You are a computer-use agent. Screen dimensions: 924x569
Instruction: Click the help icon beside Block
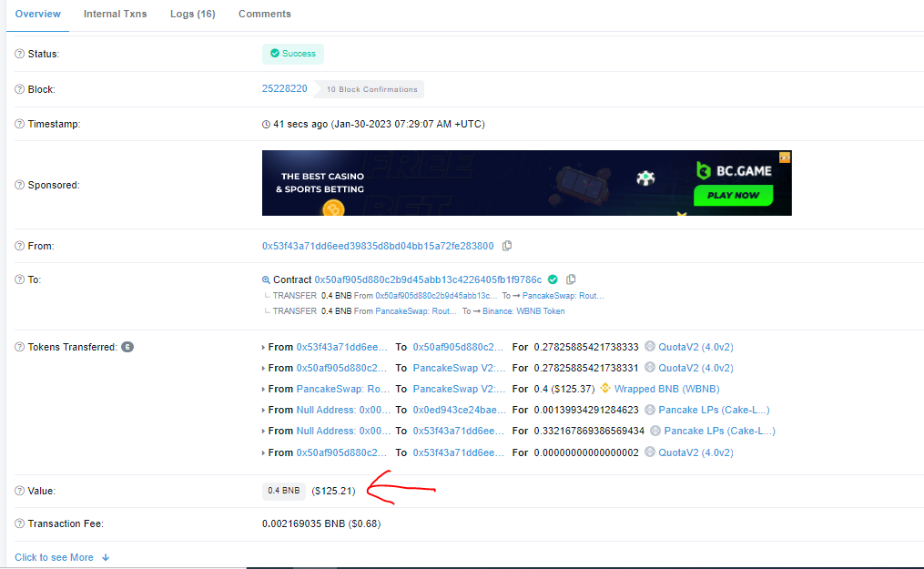pyautogui.click(x=19, y=89)
